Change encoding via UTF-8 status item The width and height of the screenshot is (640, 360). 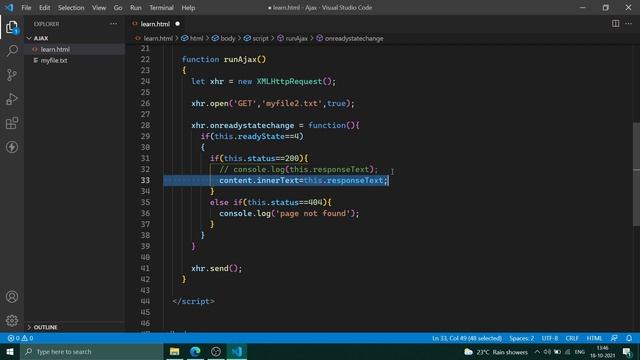[549, 338]
